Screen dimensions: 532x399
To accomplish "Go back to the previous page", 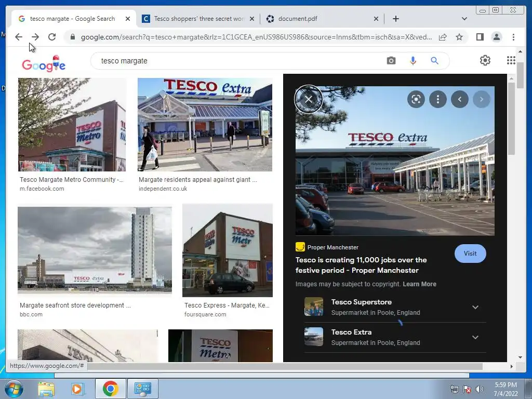I will 19,37.
